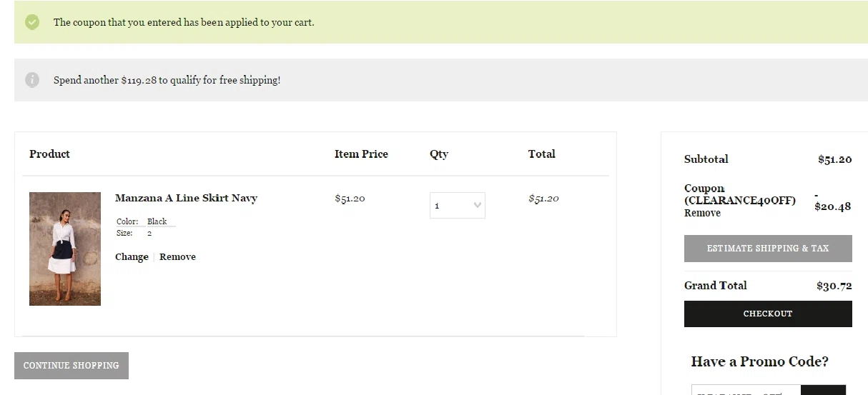
Task: Remove the CLEARANCE40OFF coupon
Action: [702, 213]
